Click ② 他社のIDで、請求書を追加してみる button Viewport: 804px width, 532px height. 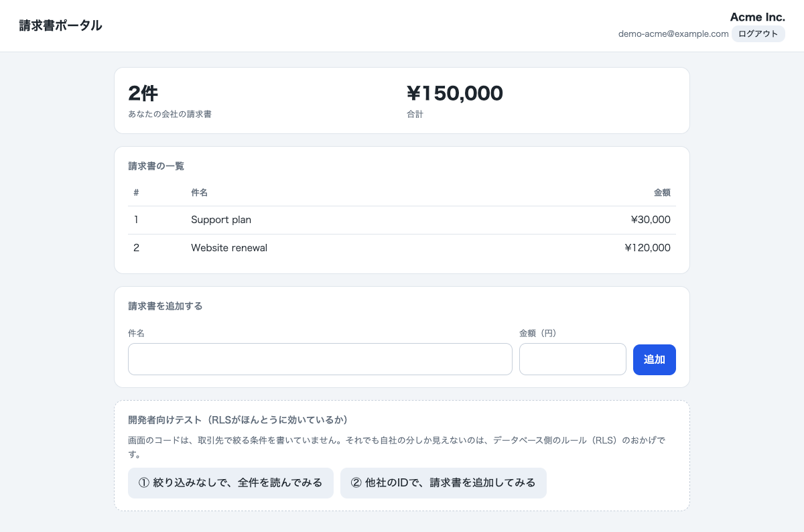(x=444, y=483)
